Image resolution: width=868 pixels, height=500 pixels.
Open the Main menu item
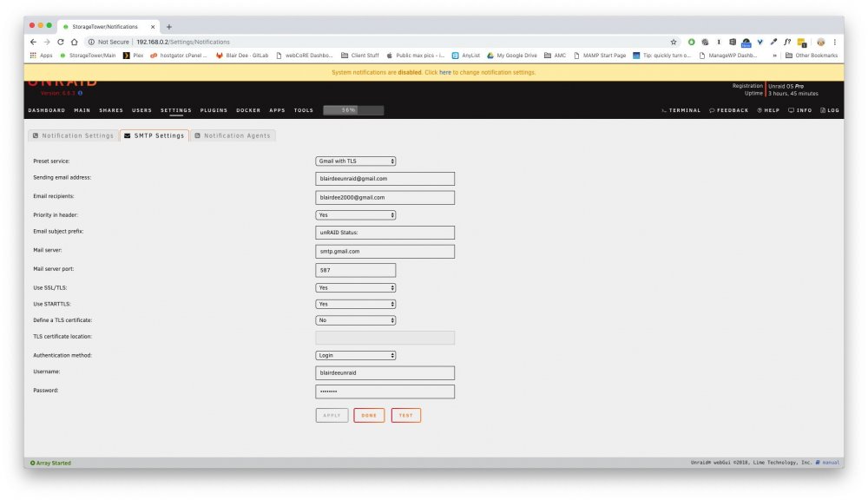[82, 110]
